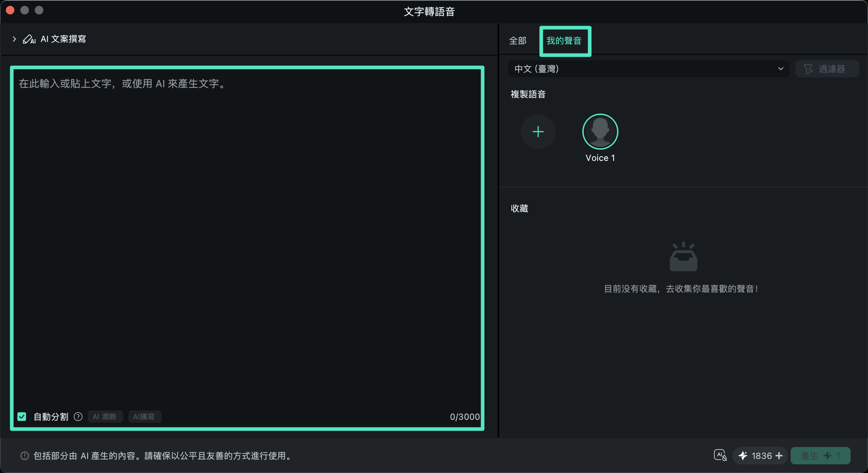
Task: Open the 中文 (臺灣) language dropdown
Action: pyautogui.click(x=648, y=69)
